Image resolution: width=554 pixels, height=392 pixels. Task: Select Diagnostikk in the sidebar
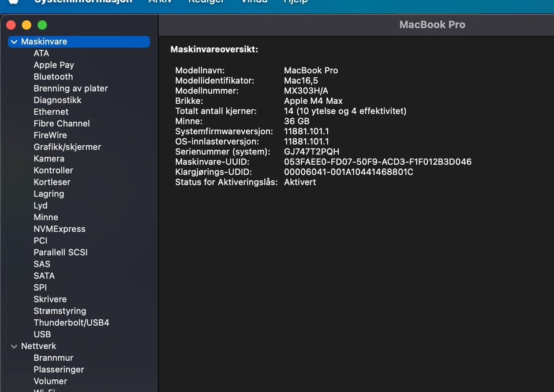click(x=58, y=100)
